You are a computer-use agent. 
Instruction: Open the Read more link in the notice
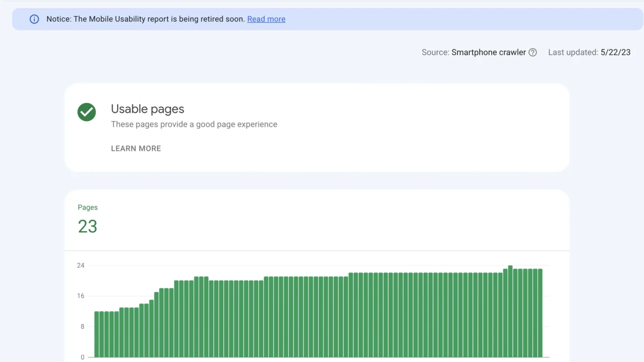pyautogui.click(x=266, y=19)
